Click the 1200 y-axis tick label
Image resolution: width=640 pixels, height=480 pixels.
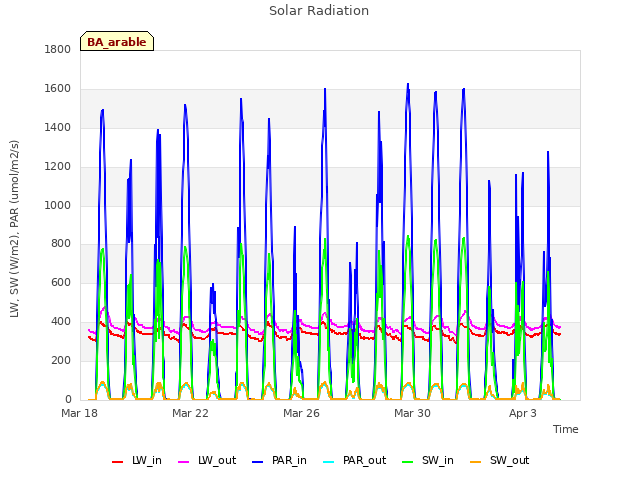pos(58,167)
